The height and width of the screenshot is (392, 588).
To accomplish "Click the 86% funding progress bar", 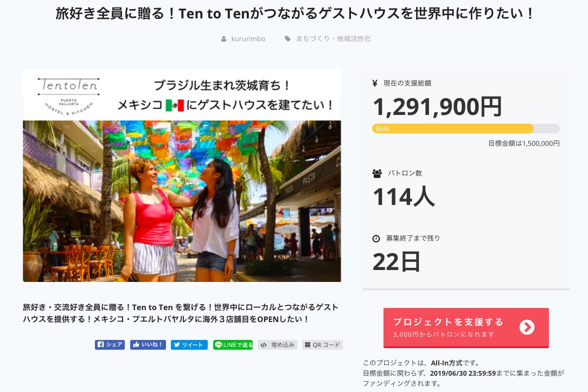I will point(465,128).
